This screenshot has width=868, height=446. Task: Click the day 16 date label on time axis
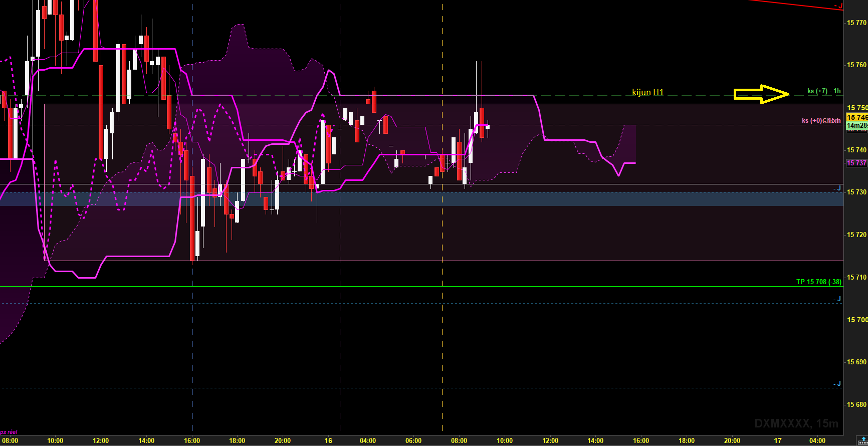328,440
